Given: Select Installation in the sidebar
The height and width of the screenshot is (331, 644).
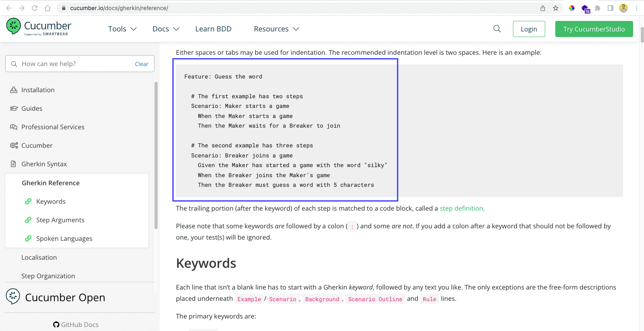Looking at the screenshot, I should [x=38, y=90].
